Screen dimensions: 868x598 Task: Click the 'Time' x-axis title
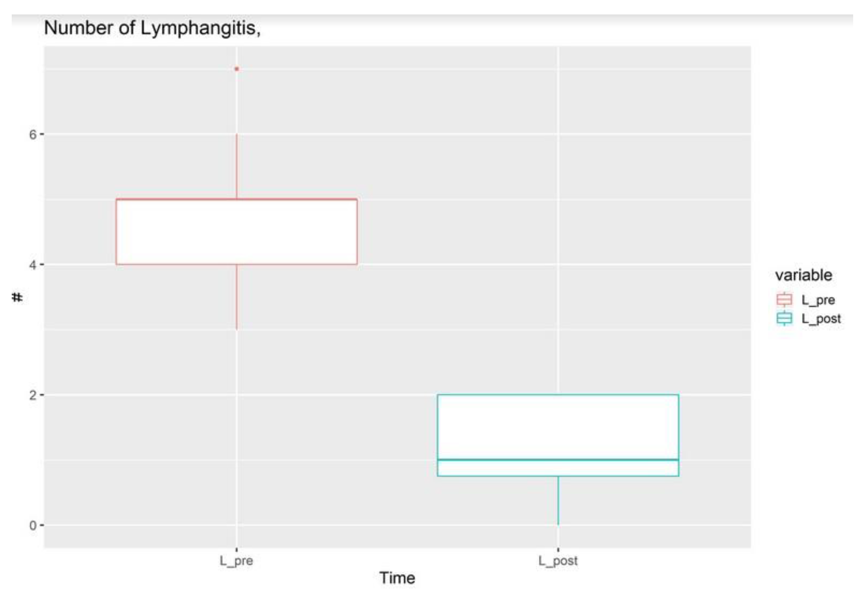coord(397,578)
